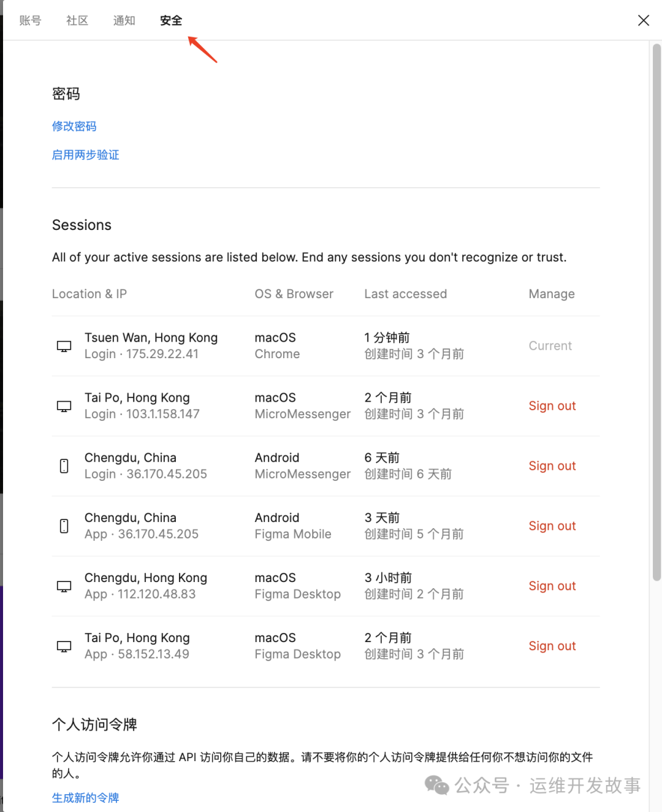
Task: Click the '3 天前' last accessed text
Action: [x=382, y=518]
